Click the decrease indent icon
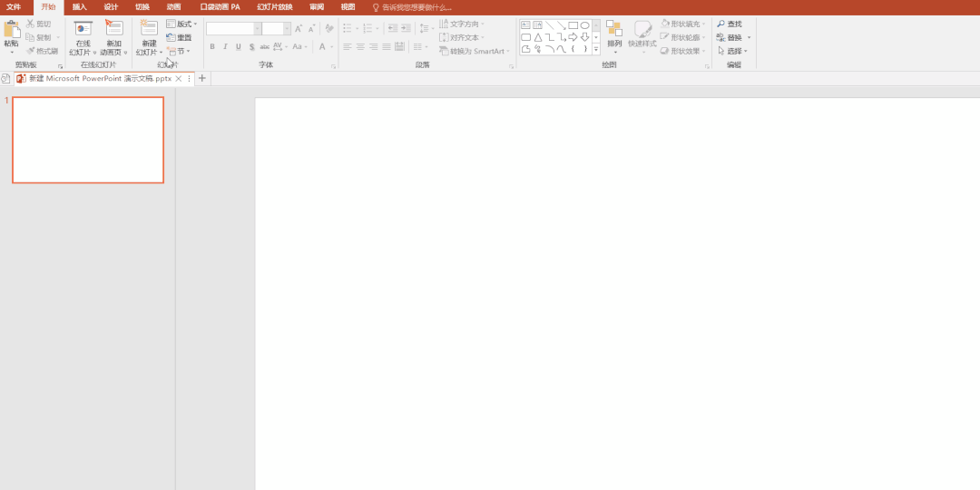 [x=393, y=29]
